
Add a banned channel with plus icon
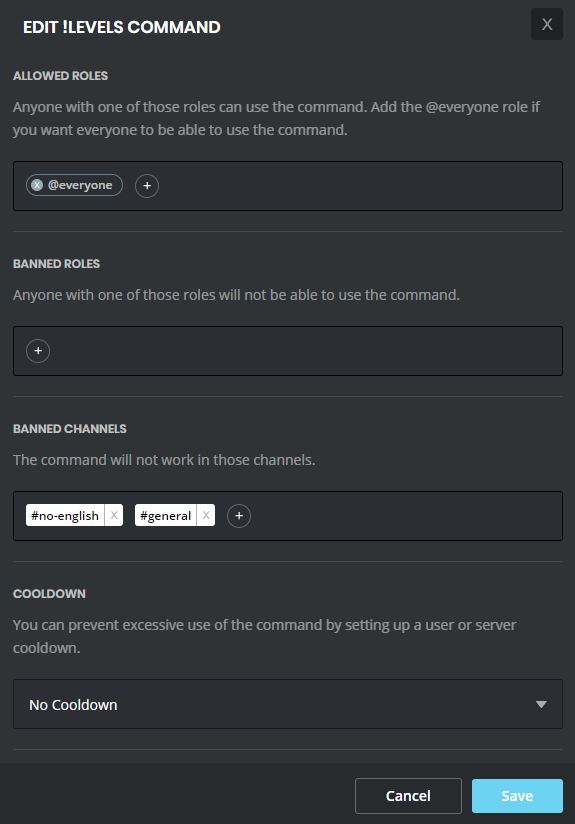(239, 516)
